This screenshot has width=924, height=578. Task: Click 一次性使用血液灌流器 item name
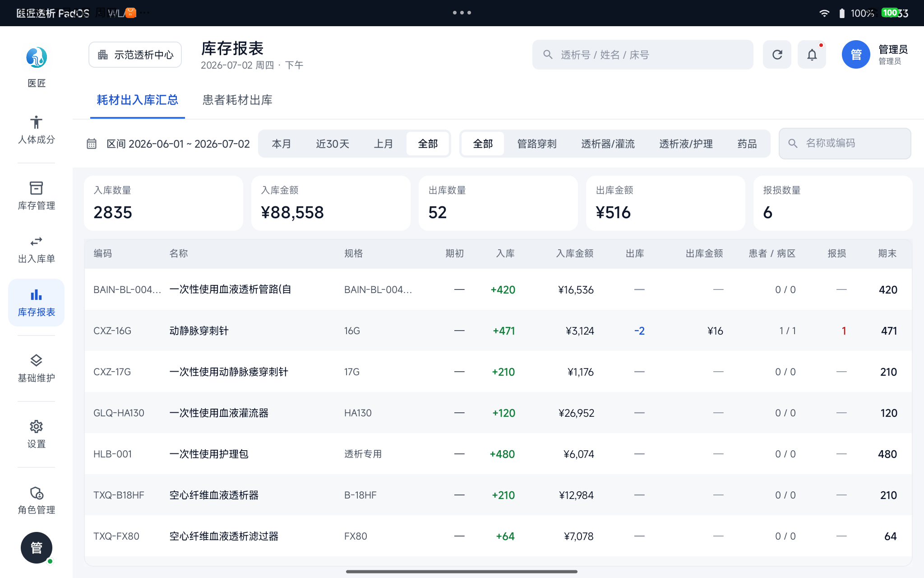(x=219, y=413)
